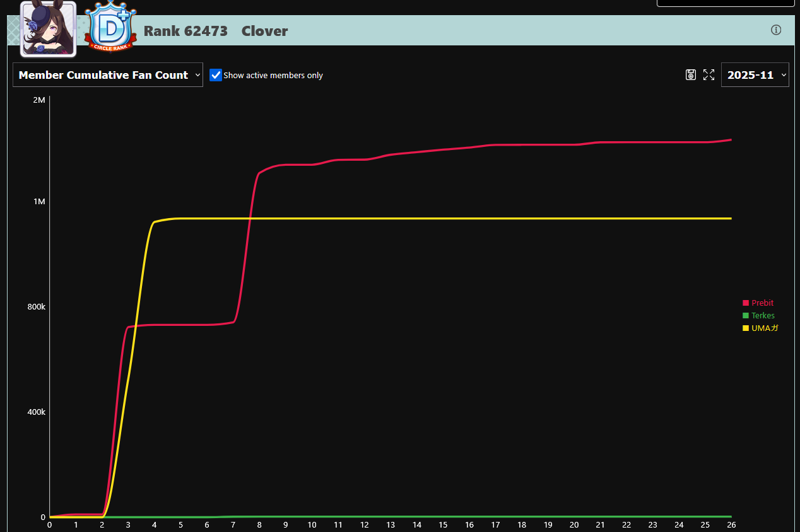Open the Member Cumulative Fan Count dropdown
800x532 pixels.
click(108, 75)
